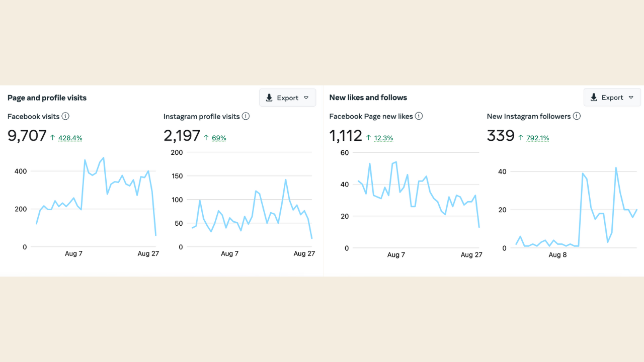Click the New Instagram followers chart

click(576, 206)
